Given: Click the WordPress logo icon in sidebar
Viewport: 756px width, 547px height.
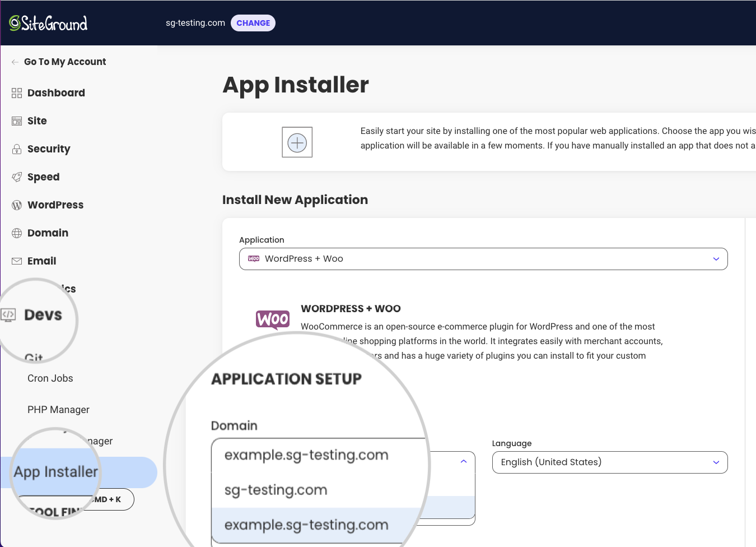Looking at the screenshot, I should coord(17,205).
